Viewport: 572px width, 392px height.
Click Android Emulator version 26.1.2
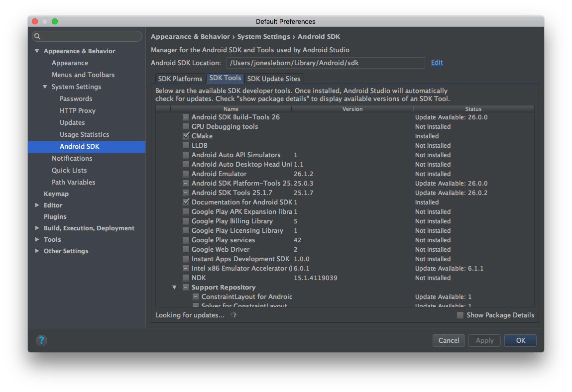pos(304,174)
